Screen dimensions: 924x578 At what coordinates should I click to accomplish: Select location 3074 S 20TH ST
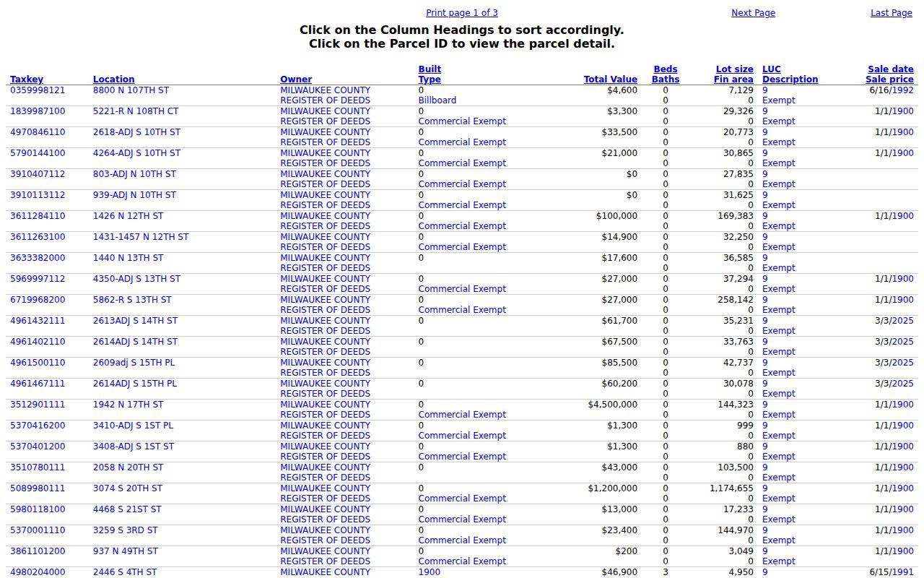(128, 488)
